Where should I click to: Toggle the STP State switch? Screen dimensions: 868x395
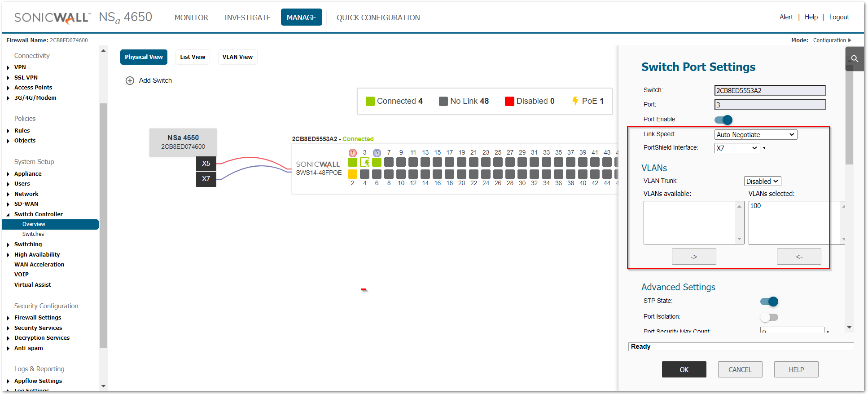tap(769, 301)
